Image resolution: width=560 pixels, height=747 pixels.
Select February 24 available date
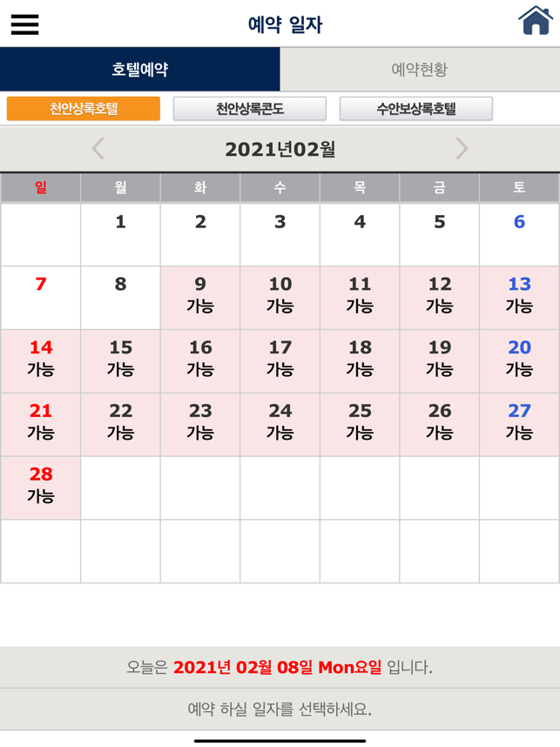(280, 425)
